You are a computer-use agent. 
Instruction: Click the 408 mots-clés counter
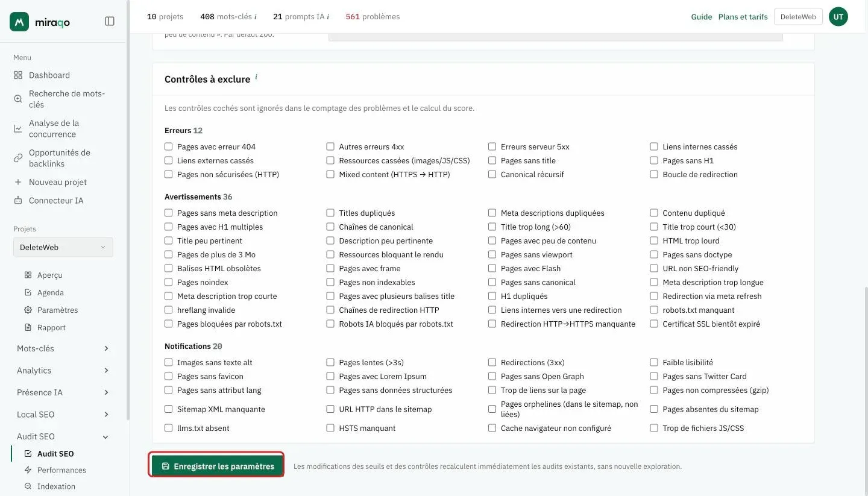pyautogui.click(x=228, y=17)
